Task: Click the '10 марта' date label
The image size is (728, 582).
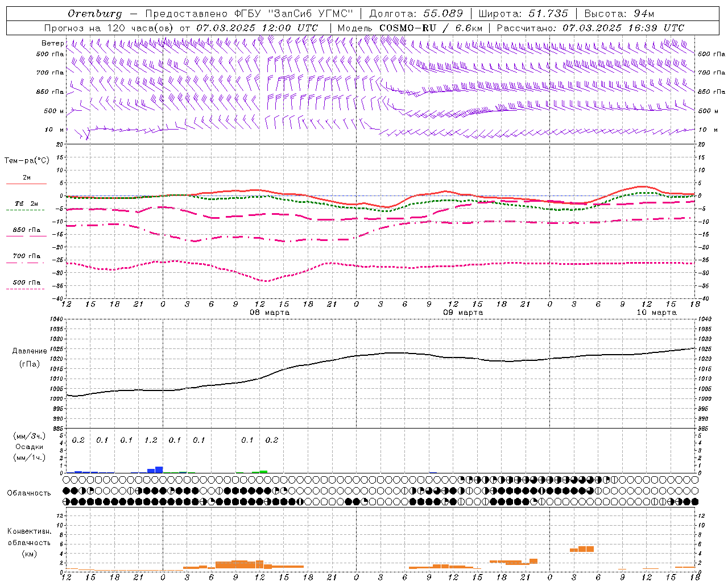Action: coord(656,313)
